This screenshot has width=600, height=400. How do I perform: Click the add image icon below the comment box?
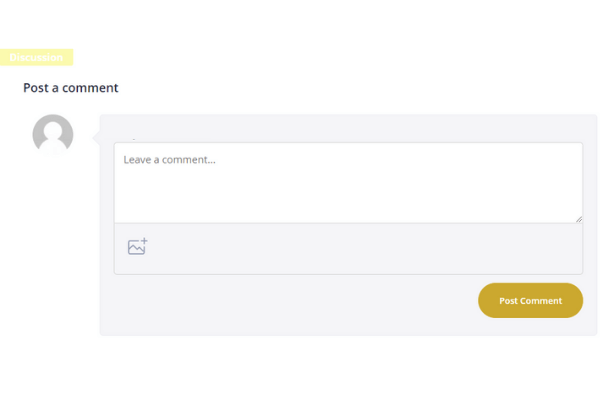tap(137, 247)
